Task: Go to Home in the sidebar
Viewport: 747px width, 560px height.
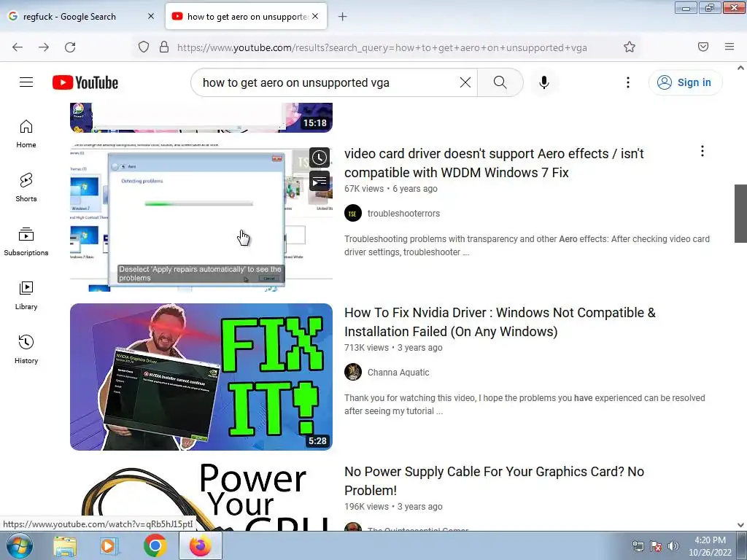Action: (26, 134)
